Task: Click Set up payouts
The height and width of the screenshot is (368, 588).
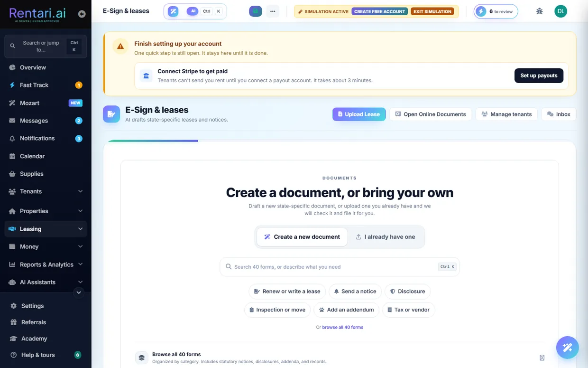Action: 539,75
